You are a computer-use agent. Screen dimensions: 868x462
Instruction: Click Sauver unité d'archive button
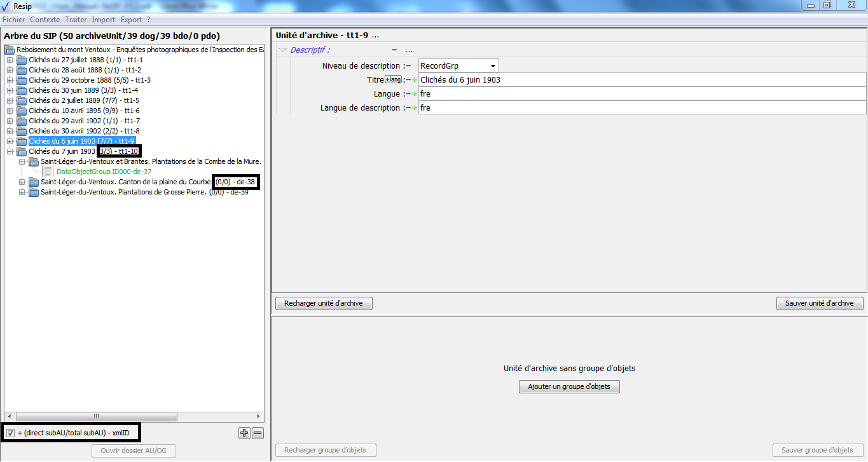point(819,304)
